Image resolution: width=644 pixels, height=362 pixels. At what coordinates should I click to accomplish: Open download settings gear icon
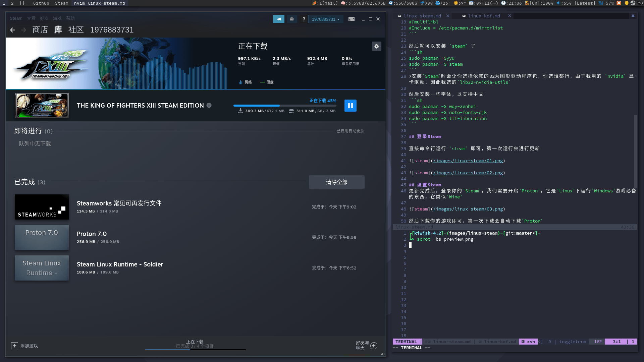(x=376, y=46)
